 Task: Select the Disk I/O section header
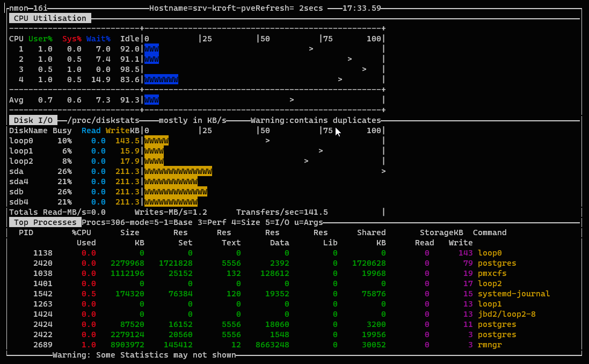(33, 120)
